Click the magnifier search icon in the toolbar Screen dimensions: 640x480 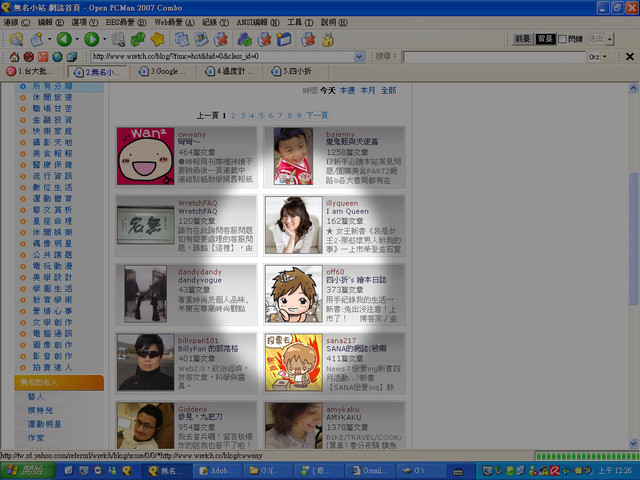(118, 39)
